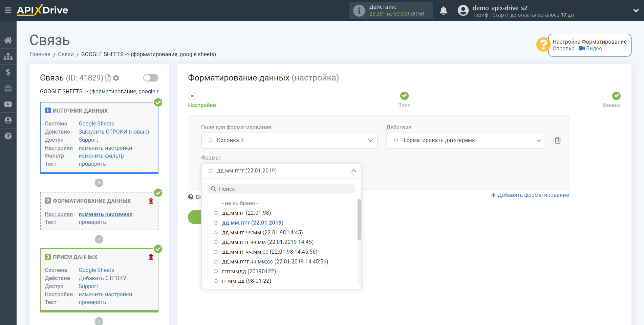Screen dimensions: 644x325
Task: Click the search magnifier icon in dropdown
Action: point(213,189)
